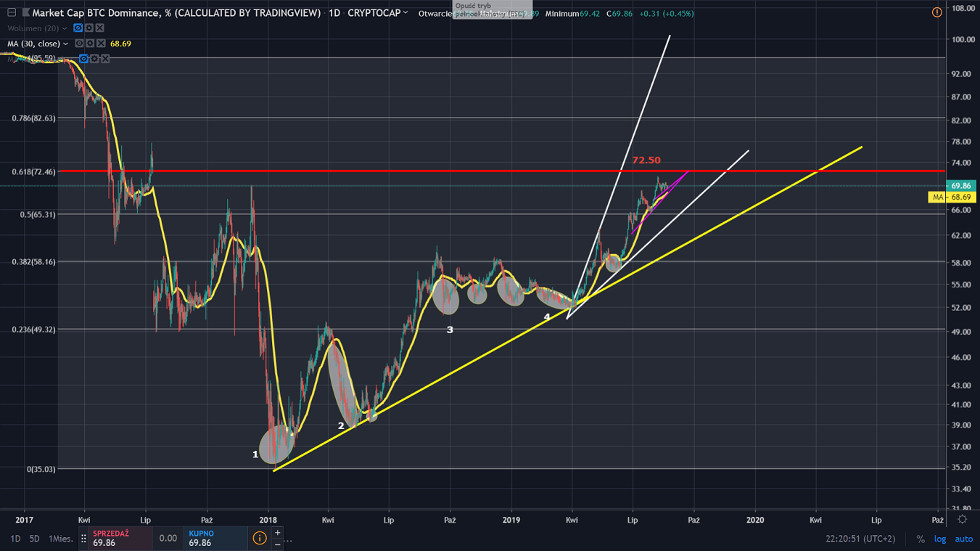Click the white wave label 2 annotation
The height and width of the screenshot is (551, 980).
click(341, 425)
